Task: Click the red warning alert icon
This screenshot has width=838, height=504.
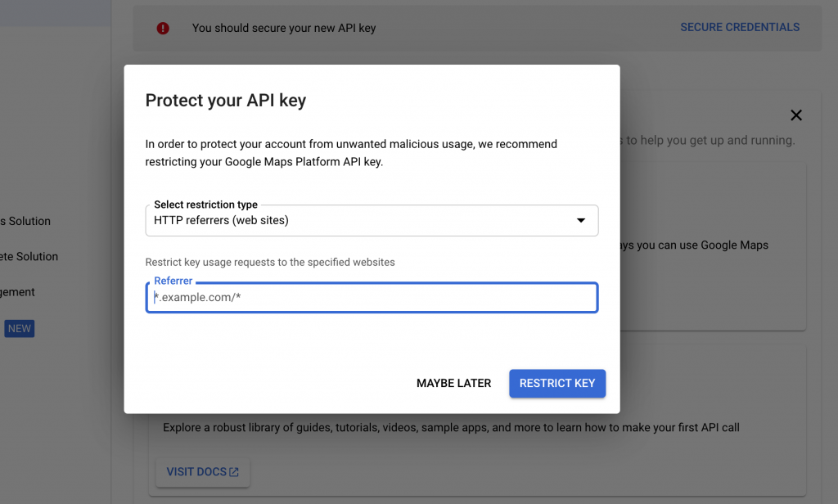Action: [162, 27]
